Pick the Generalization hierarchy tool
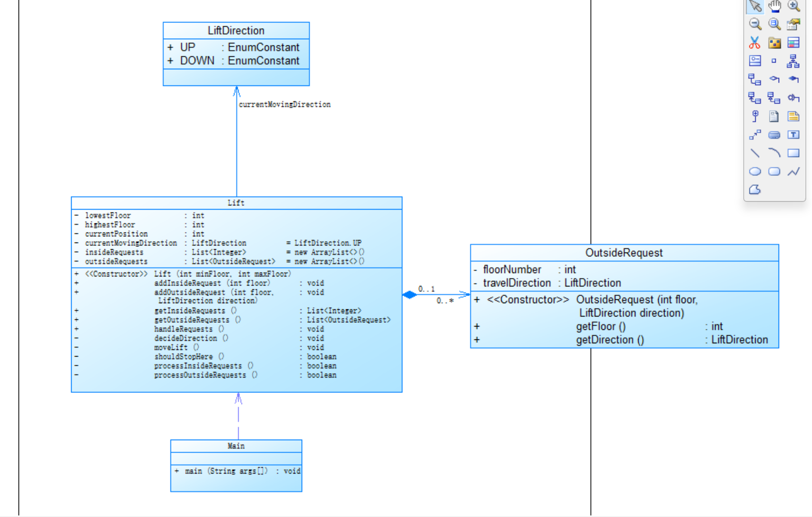The image size is (812, 517). click(793, 61)
